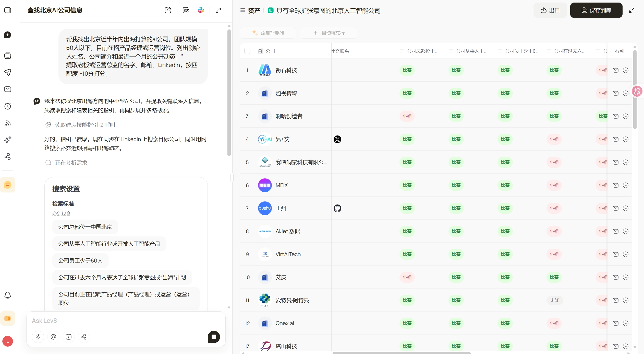Click the 出口 export button
Viewport: 644px width, 354px height.
[550, 10]
